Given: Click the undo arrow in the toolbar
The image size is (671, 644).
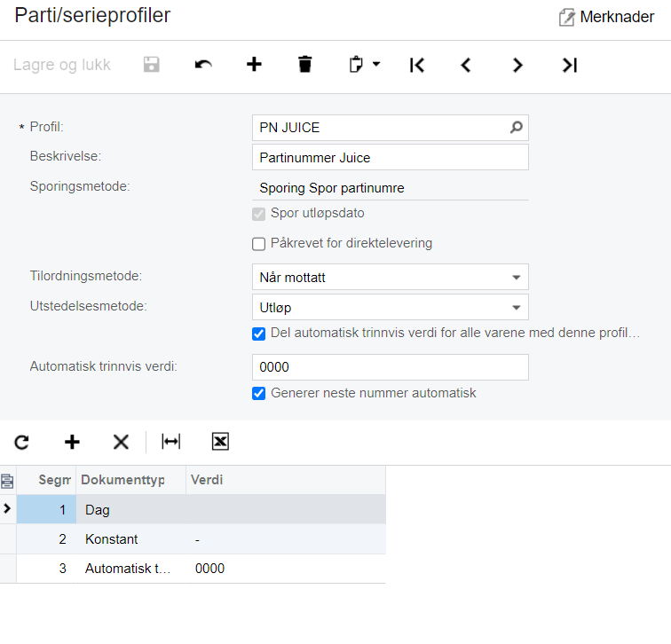Looking at the screenshot, I should coord(203,65).
